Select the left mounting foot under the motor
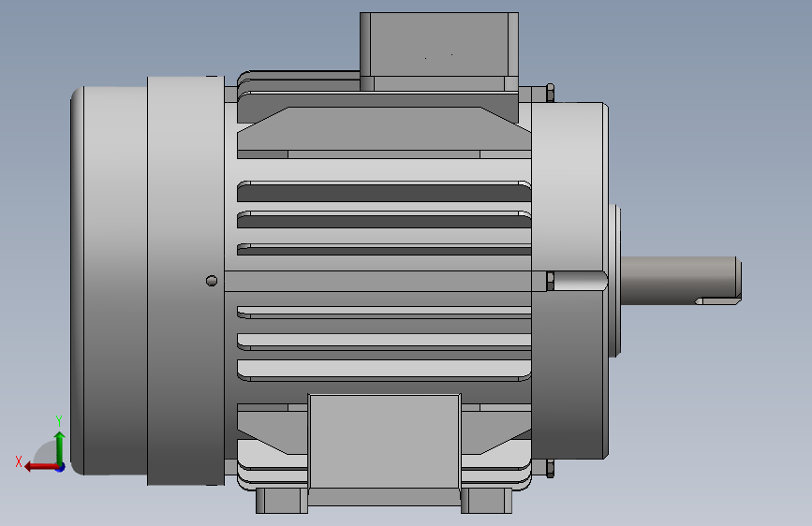The height and width of the screenshot is (526, 812). coord(282,501)
